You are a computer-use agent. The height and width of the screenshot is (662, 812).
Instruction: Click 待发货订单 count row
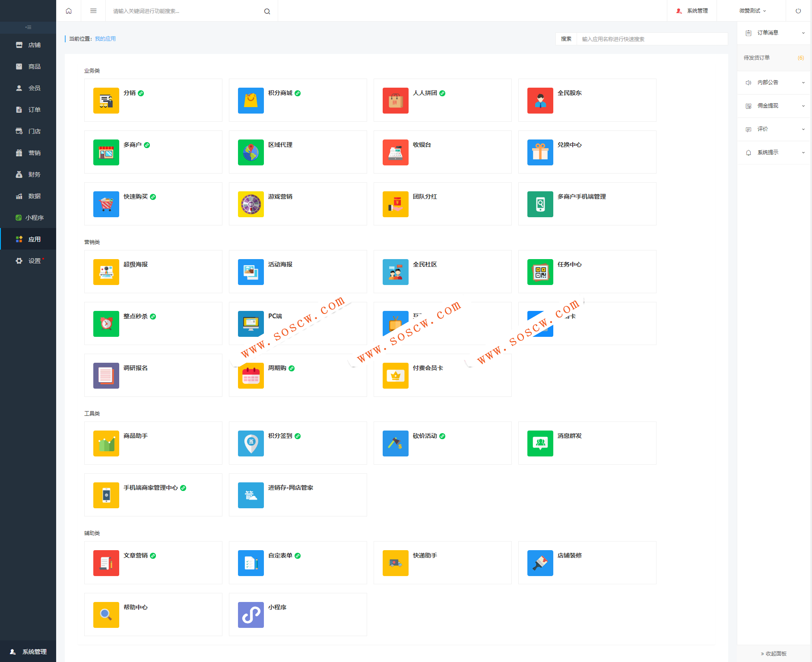pos(774,58)
